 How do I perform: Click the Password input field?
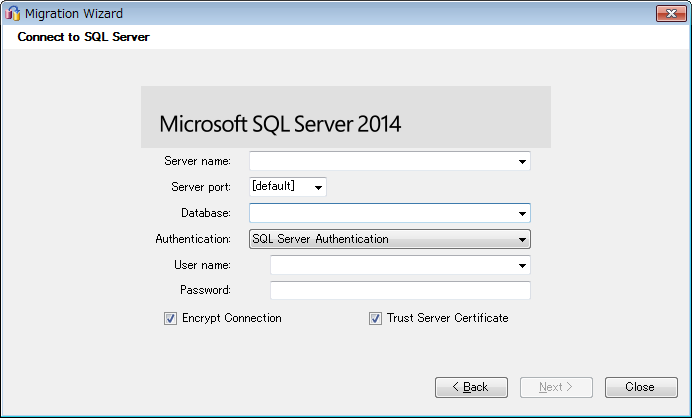(400, 290)
